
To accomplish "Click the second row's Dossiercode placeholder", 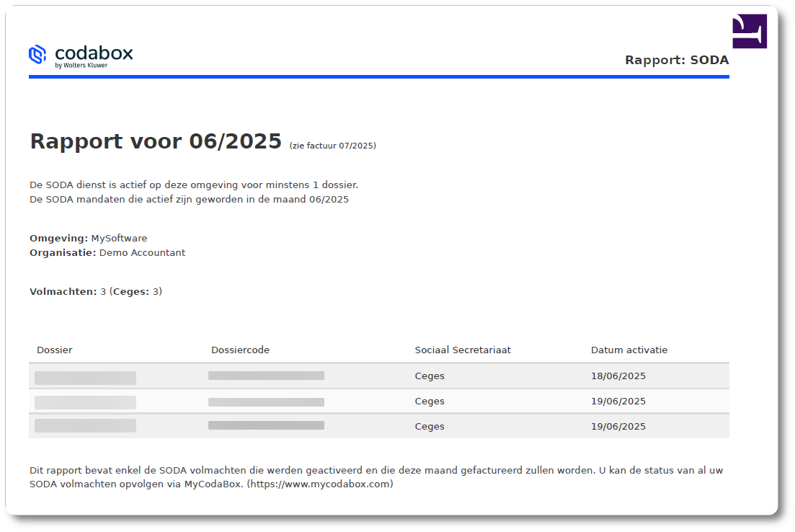I will coord(266,402).
